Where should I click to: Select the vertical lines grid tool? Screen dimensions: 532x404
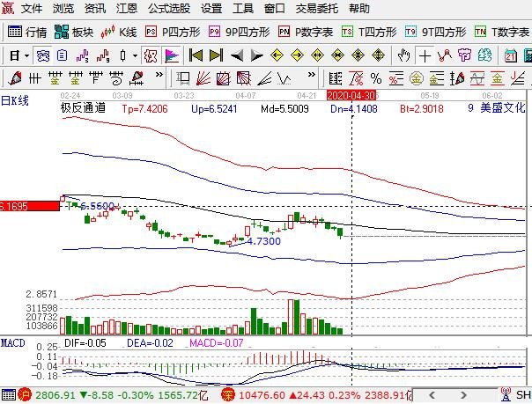coord(34,78)
